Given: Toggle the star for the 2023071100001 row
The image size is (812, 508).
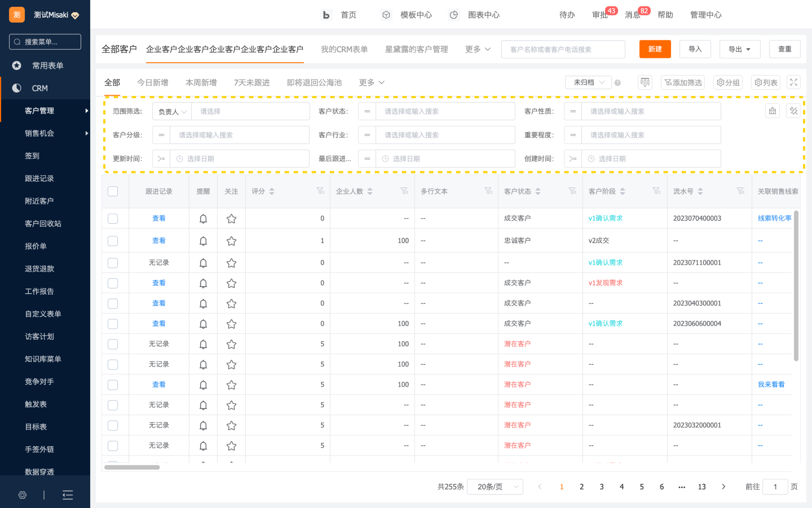Looking at the screenshot, I should pos(231,263).
